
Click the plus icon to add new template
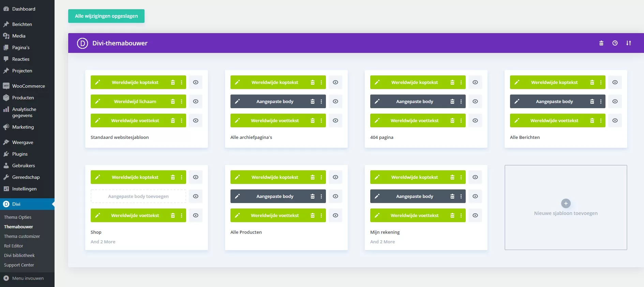click(566, 203)
